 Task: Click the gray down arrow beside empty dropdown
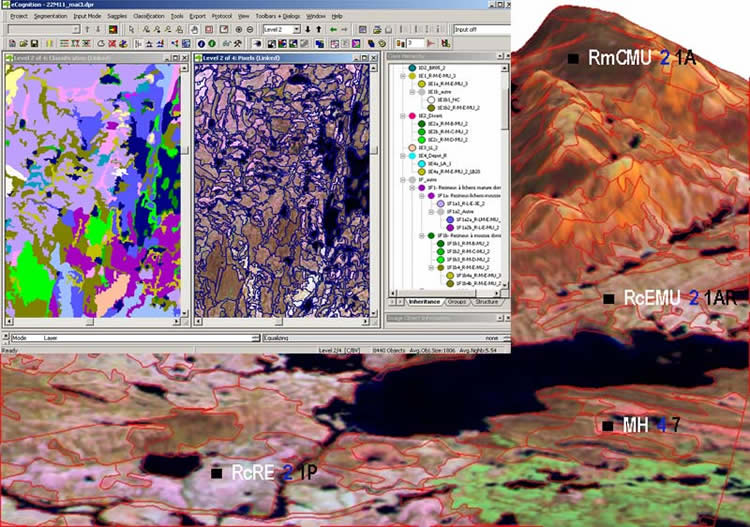click(98, 30)
